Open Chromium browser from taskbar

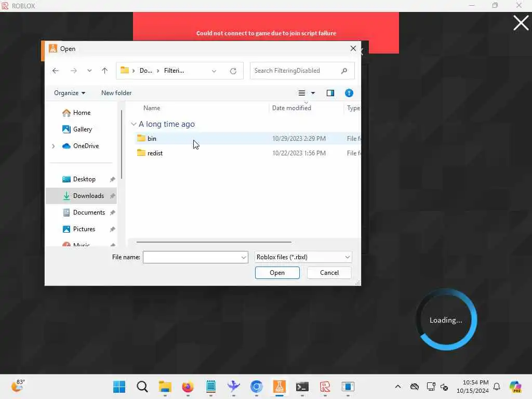pos(257,387)
